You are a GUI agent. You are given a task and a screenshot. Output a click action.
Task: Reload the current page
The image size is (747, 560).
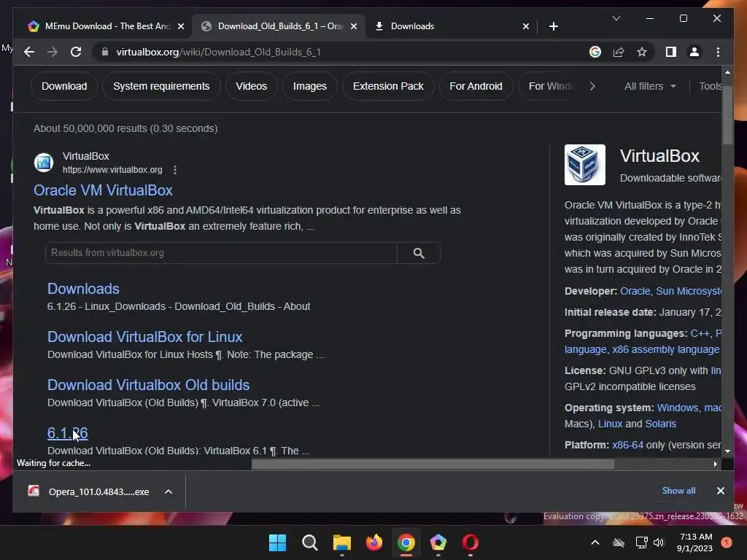pyautogui.click(x=76, y=52)
